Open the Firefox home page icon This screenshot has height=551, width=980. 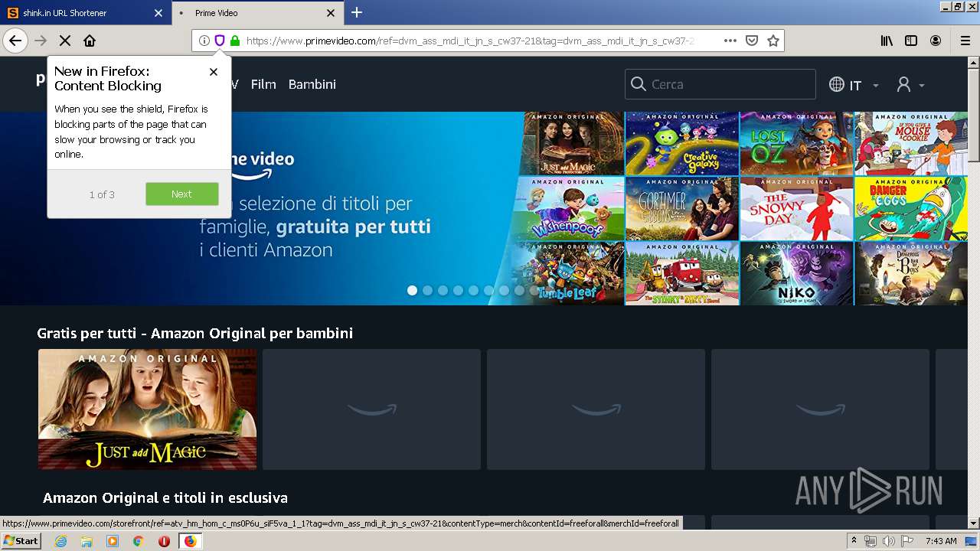click(x=90, y=41)
